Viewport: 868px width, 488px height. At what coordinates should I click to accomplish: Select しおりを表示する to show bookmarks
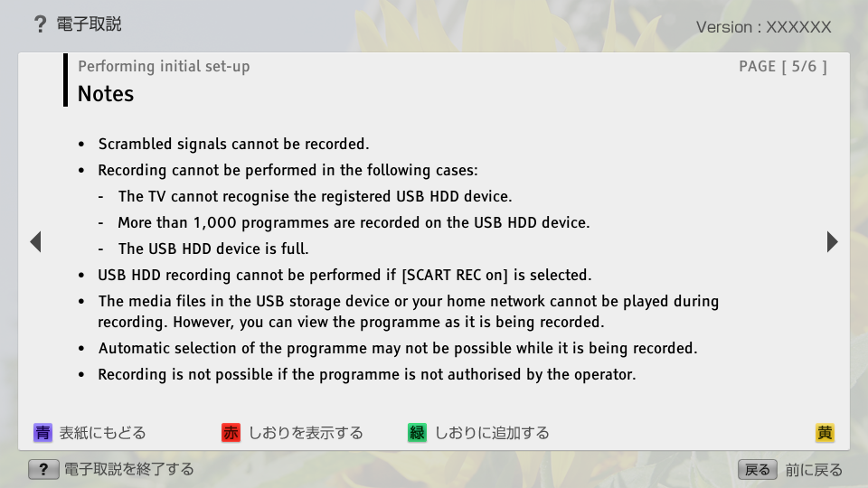(x=306, y=433)
